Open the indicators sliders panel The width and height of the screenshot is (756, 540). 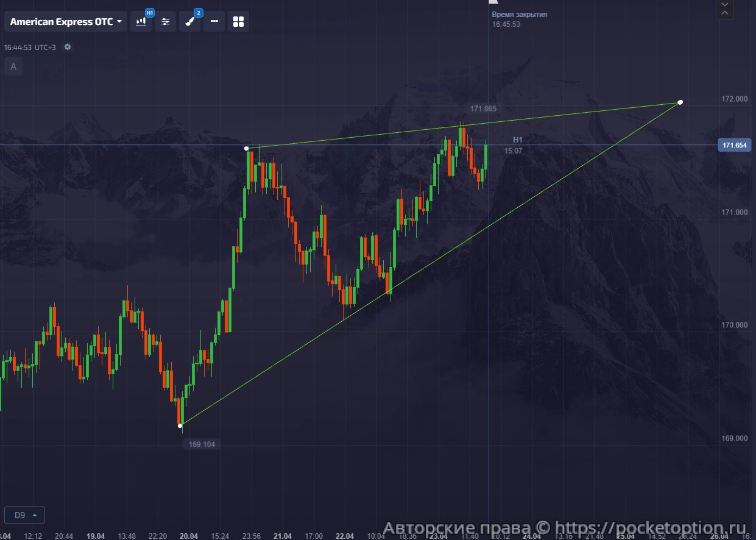click(x=165, y=22)
